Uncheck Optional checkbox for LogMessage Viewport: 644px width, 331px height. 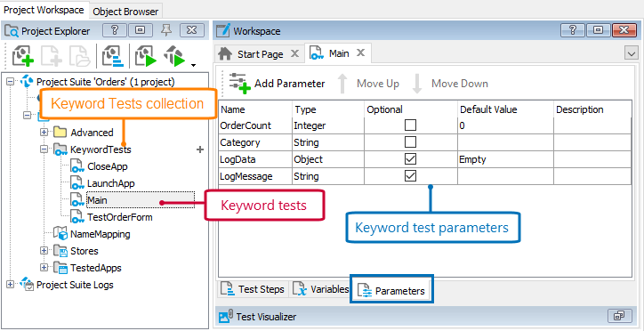[410, 176]
